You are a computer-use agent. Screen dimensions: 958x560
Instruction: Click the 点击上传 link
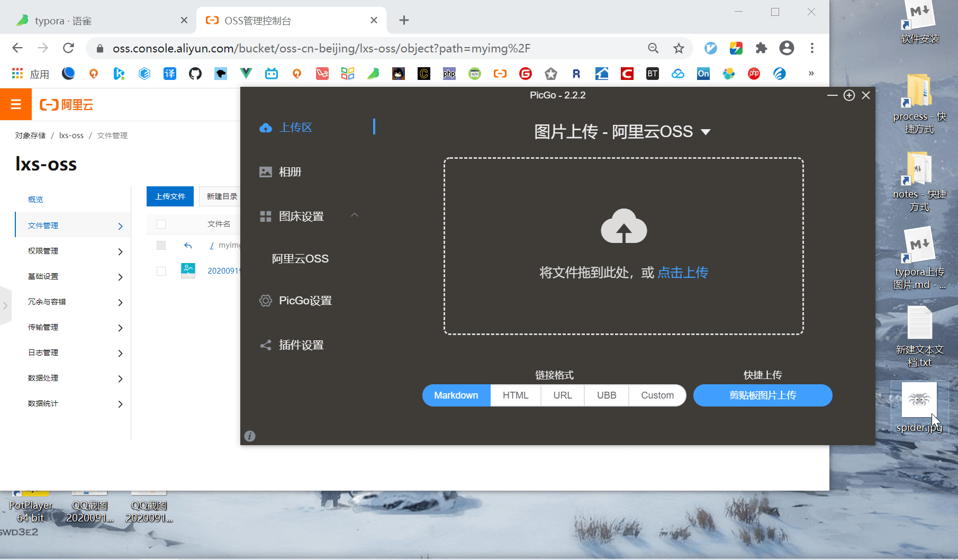682,273
